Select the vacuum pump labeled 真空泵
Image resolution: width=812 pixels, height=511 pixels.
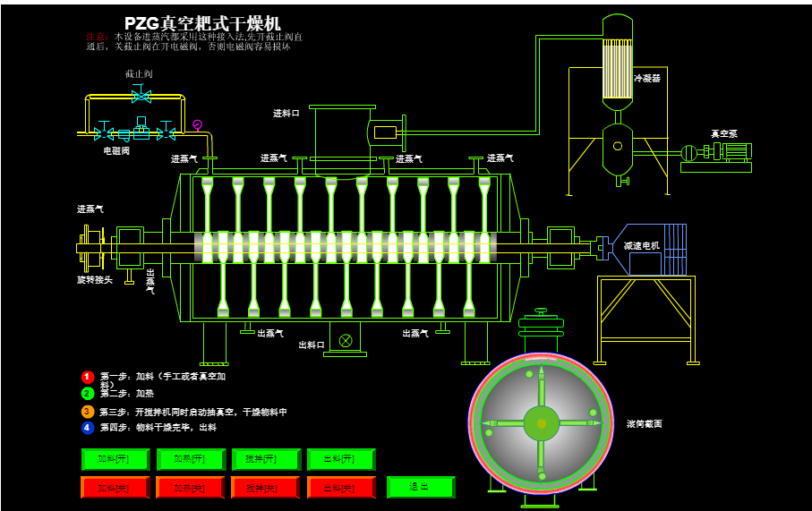tap(716, 154)
